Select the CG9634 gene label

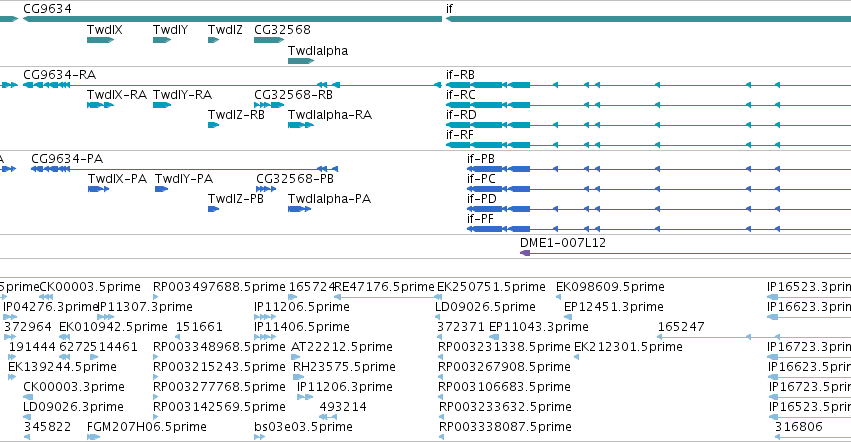[x=47, y=9]
